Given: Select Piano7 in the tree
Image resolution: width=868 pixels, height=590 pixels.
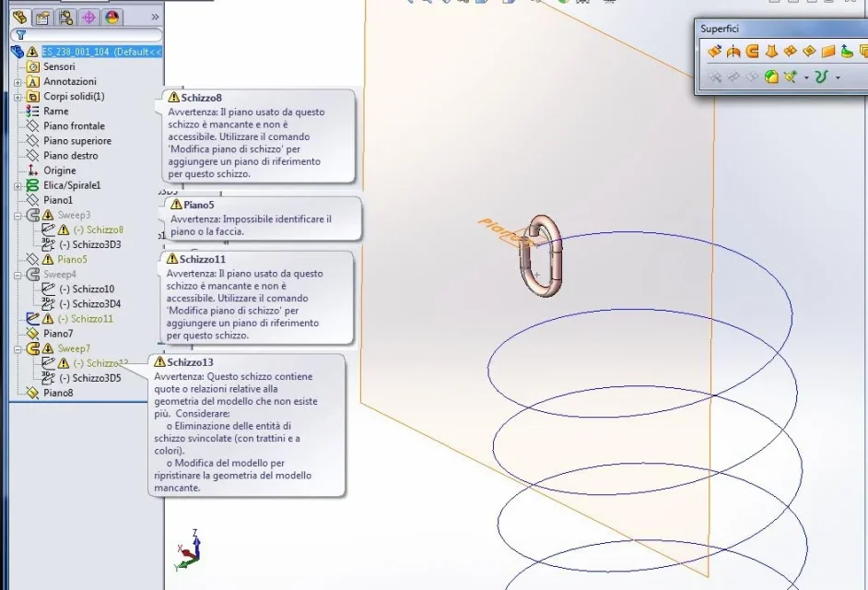Looking at the screenshot, I should click(x=57, y=334).
